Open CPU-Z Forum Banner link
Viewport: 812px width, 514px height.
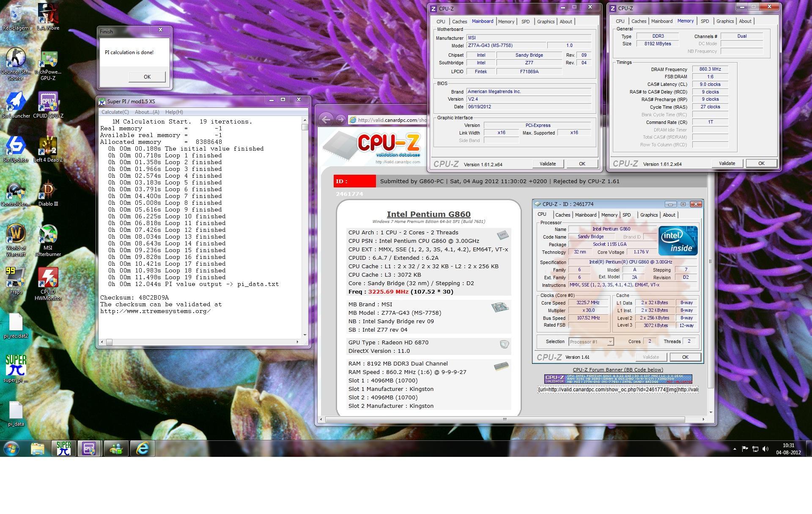pos(618,370)
